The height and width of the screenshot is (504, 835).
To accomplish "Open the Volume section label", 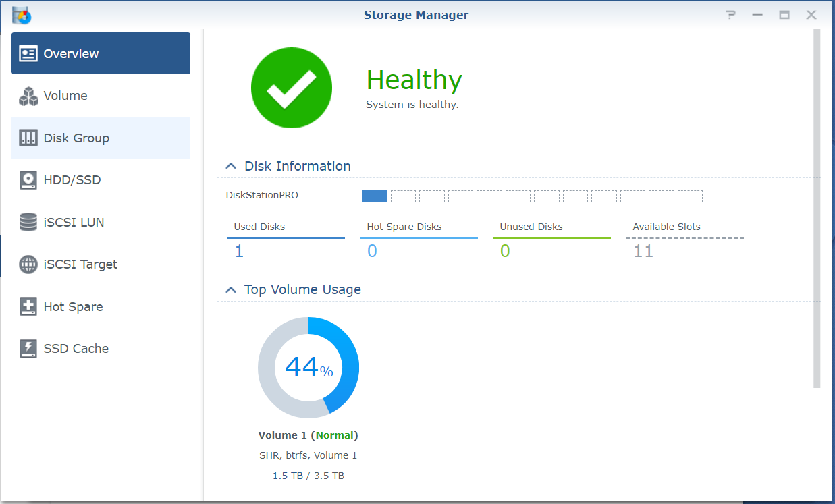I will click(x=65, y=96).
